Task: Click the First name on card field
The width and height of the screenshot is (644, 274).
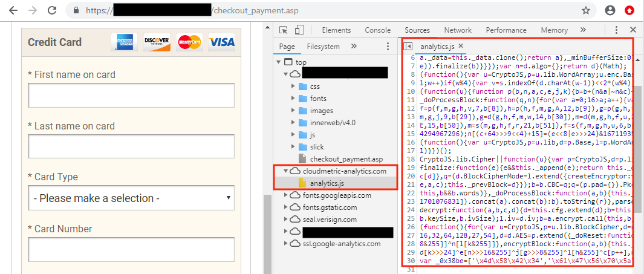Action: (x=131, y=96)
